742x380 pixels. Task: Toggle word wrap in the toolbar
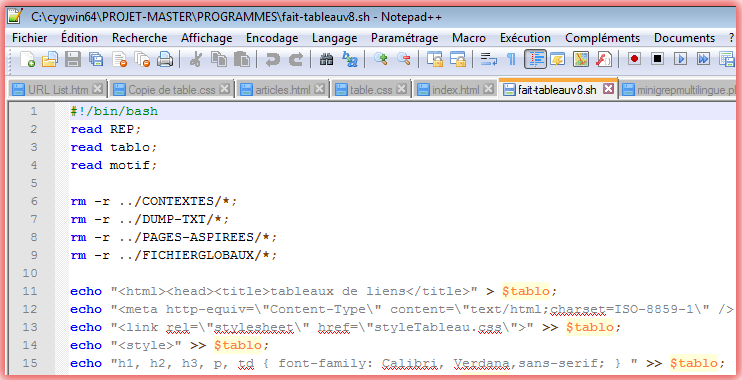pyautogui.click(x=488, y=59)
